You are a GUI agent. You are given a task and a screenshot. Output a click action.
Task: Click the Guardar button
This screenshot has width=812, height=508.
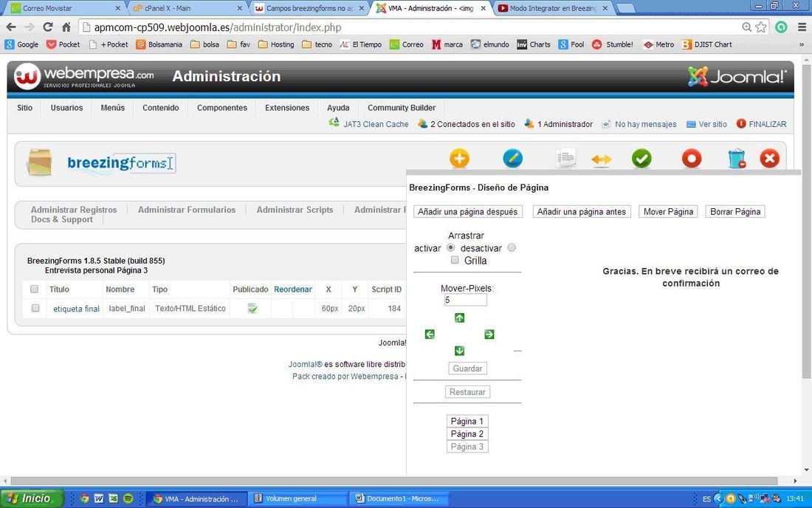[x=467, y=368]
